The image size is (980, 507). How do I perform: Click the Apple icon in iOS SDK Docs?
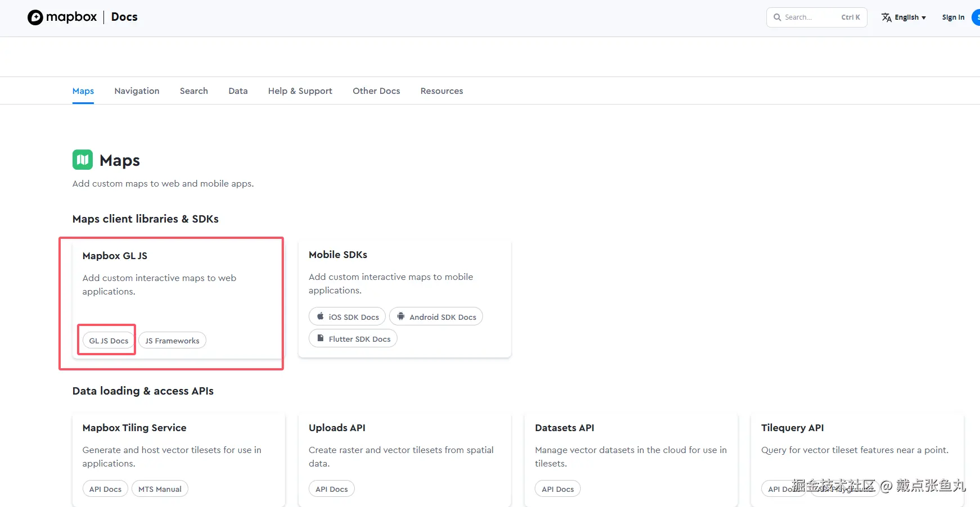coord(320,316)
